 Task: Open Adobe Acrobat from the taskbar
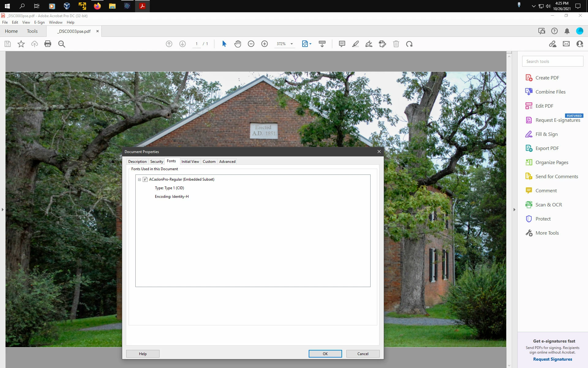point(142,6)
